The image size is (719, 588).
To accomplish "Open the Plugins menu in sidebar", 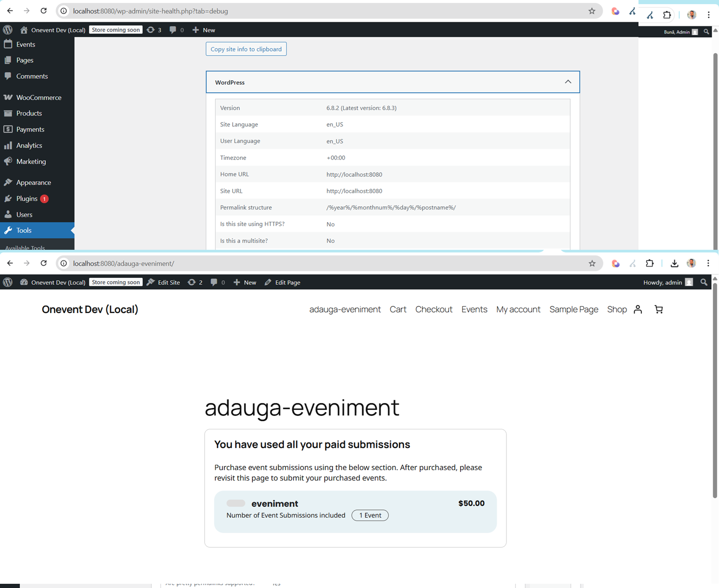I will [x=27, y=198].
